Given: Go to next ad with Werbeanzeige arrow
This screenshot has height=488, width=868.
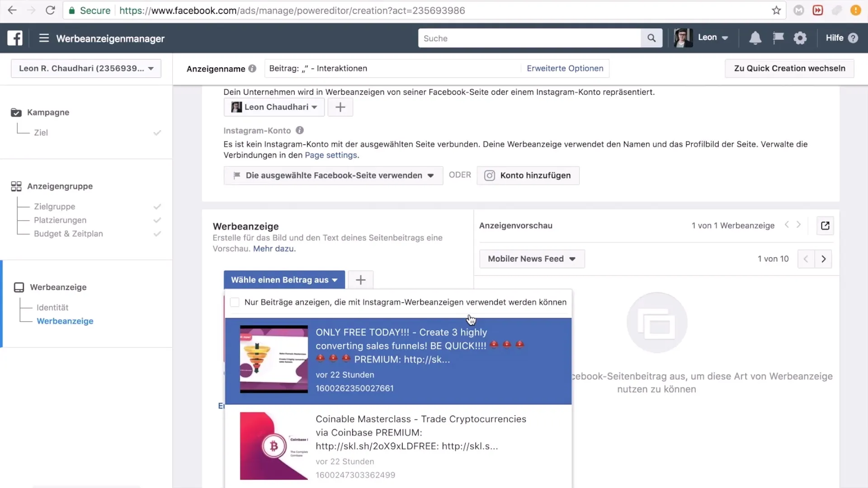Looking at the screenshot, I should 799,225.
